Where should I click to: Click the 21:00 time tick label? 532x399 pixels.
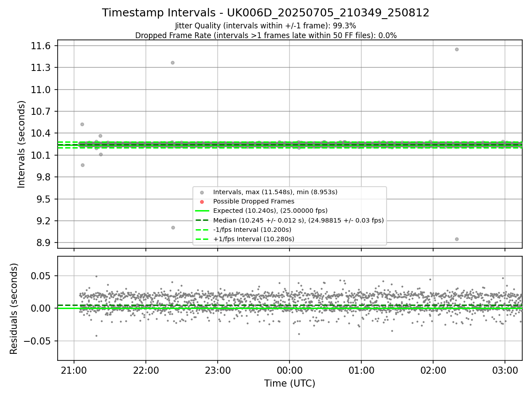click(74, 370)
